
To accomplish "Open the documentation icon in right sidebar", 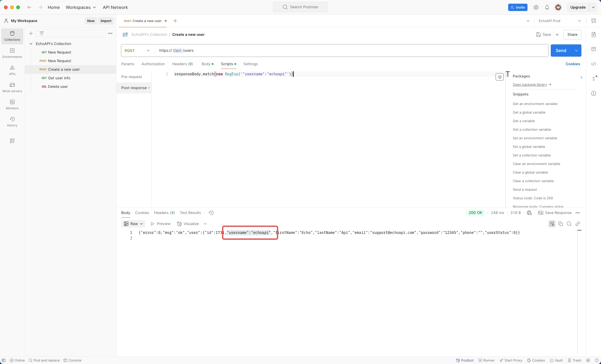I will (594, 35).
